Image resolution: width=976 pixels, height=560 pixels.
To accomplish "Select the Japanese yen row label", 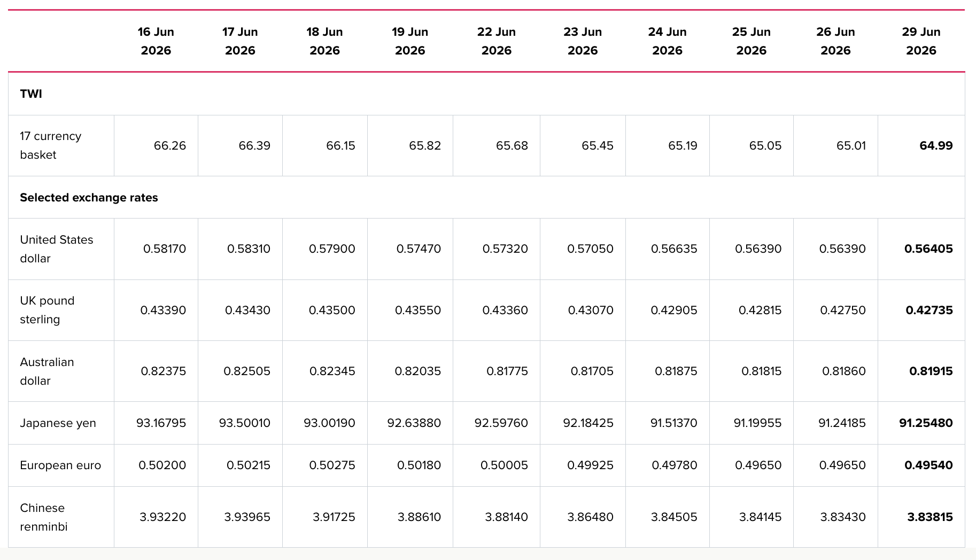I will [58, 423].
